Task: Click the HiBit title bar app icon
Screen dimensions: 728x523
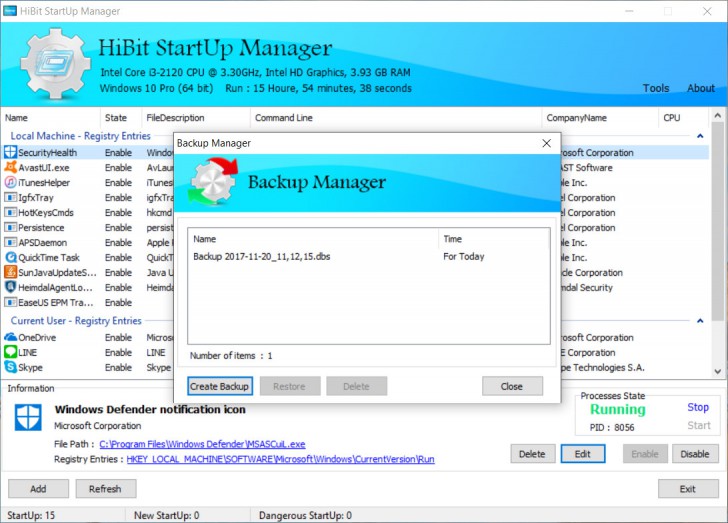Action: pos(9,11)
